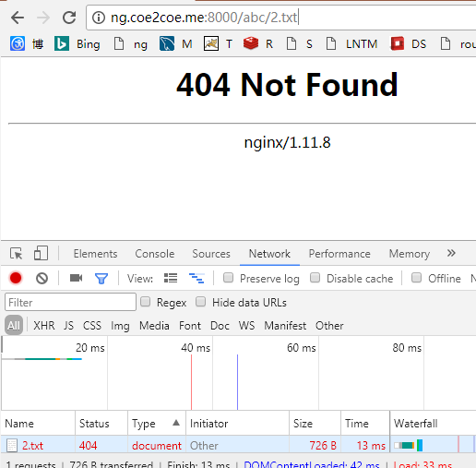The width and height of the screenshot is (476, 468).
Task: Open the 博 bookmark
Action: 38,44
